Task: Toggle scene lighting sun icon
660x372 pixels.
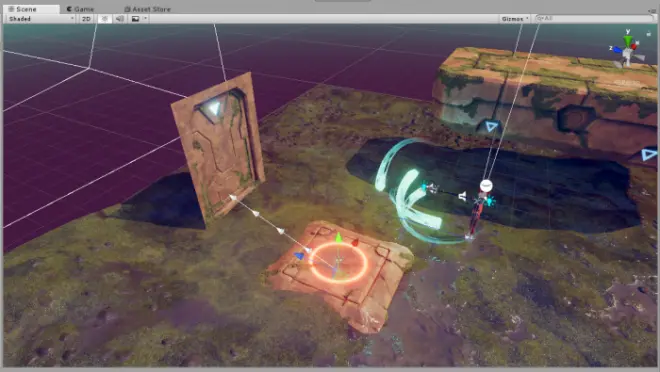Action: (105, 19)
